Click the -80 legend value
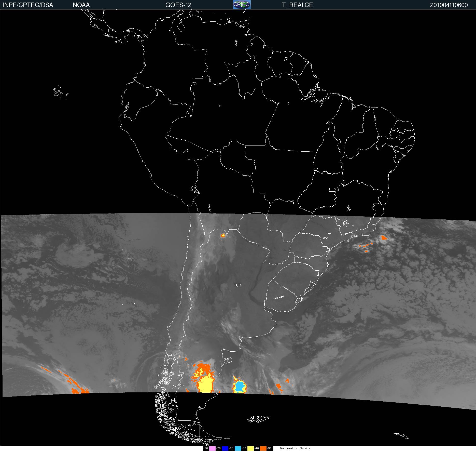 point(206,448)
